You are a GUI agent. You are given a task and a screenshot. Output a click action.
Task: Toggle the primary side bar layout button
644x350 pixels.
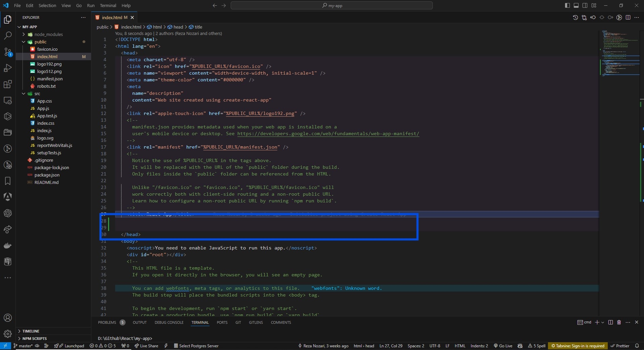point(567,5)
